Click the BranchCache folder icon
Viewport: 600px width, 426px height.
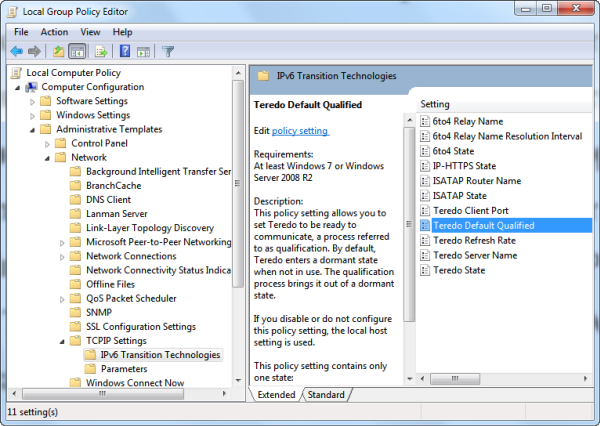click(75, 185)
